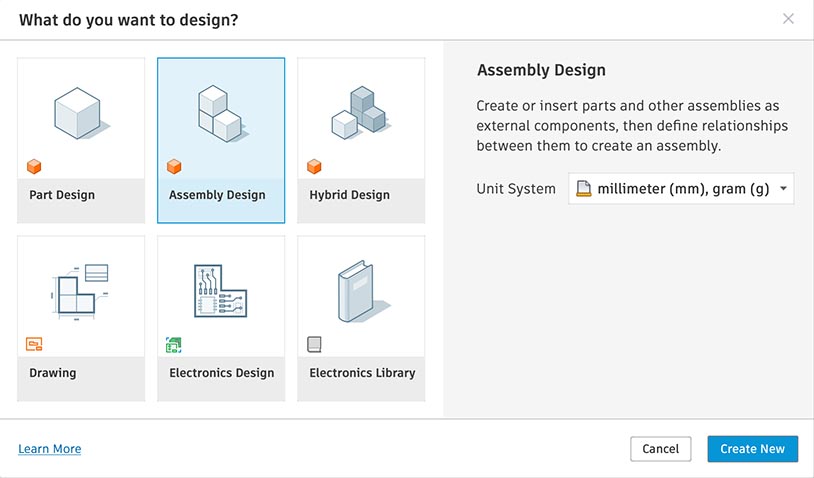Click the Unit System label
The image size is (814, 478).
tap(516, 188)
